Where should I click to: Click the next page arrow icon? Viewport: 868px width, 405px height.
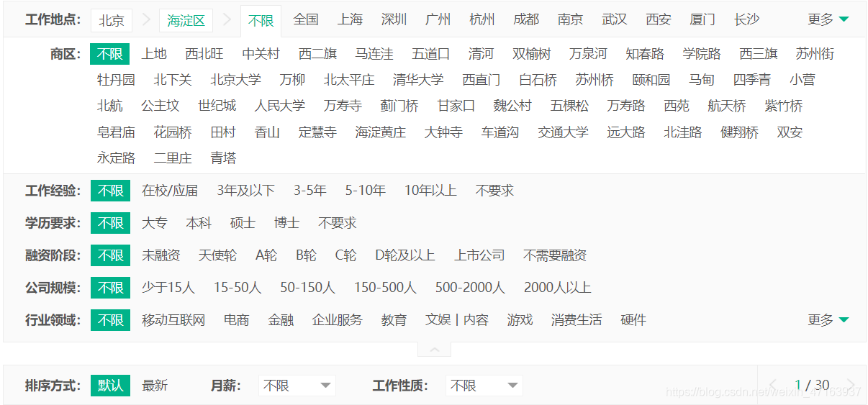click(x=851, y=386)
